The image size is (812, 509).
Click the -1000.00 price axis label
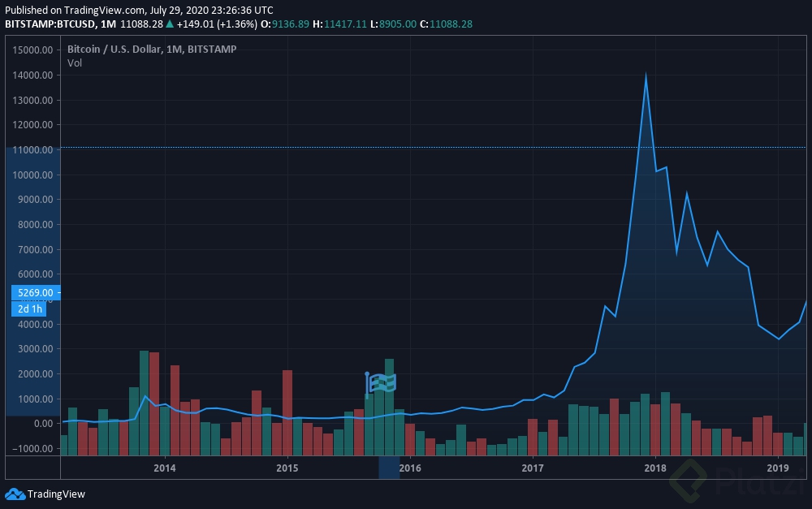[x=32, y=448]
